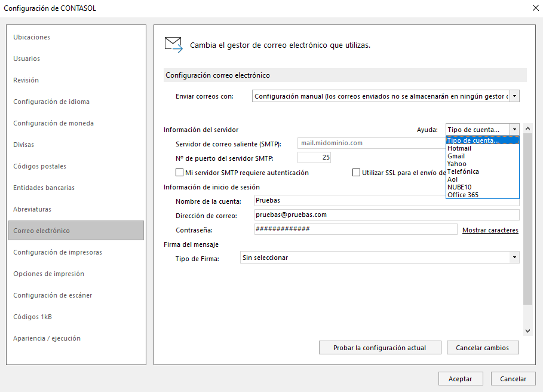The height and width of the screenshot is (392, 543).
Task: Choose Telefónica from account type list
Action: pyautogui.click(x=483, y=171)
